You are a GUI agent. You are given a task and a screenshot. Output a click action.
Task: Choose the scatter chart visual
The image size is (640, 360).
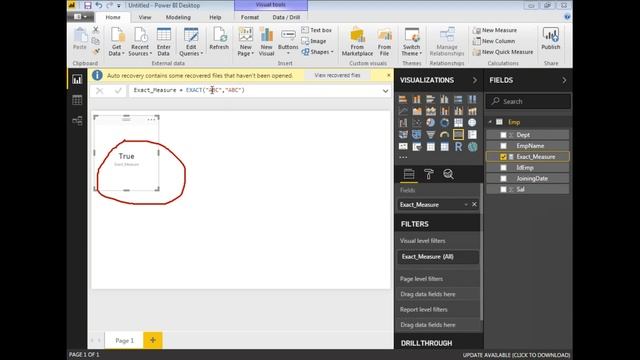pos(417,123)
